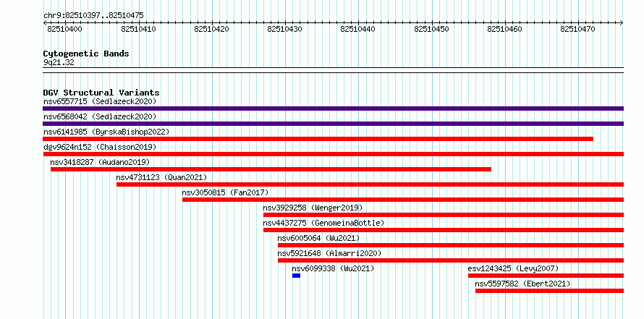
Task: Click ruler position 82510470
Action: [x=578, y=29]
